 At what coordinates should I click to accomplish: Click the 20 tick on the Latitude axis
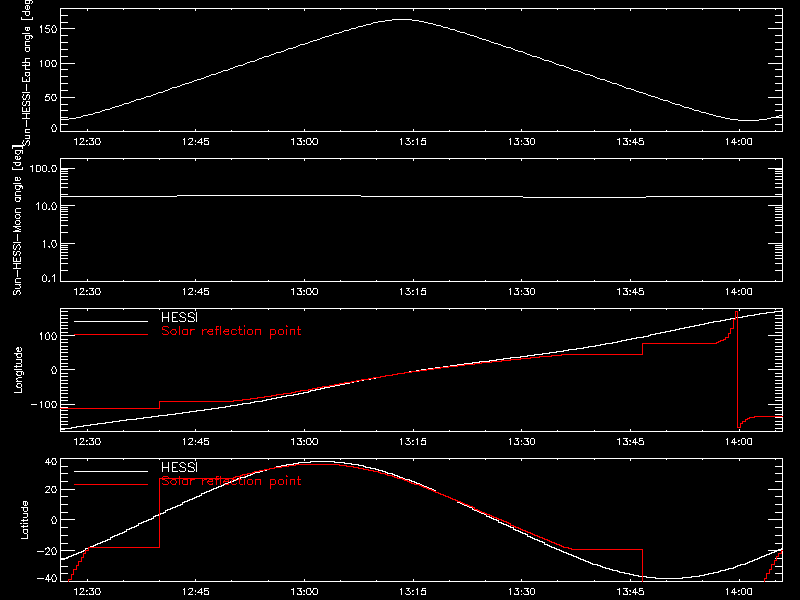click(51, 490)
